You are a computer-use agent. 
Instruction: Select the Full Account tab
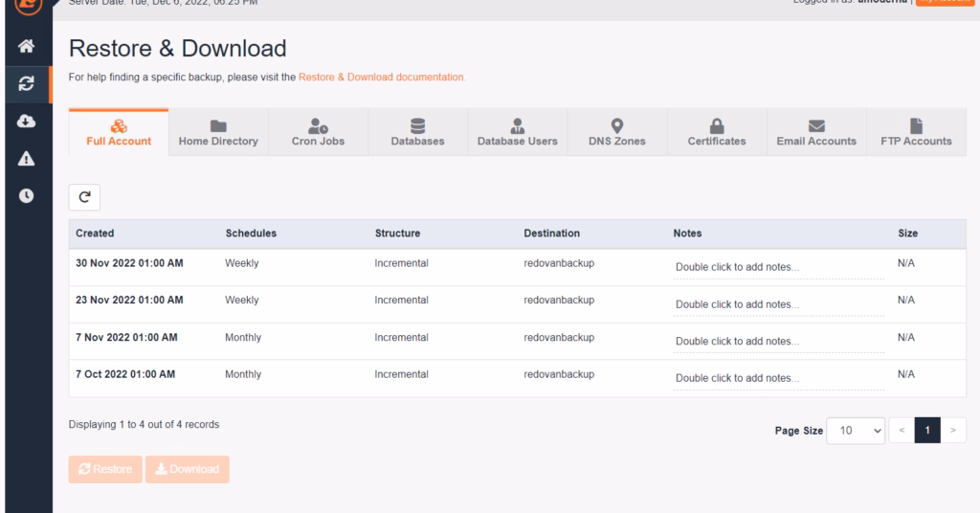[119, 132]
